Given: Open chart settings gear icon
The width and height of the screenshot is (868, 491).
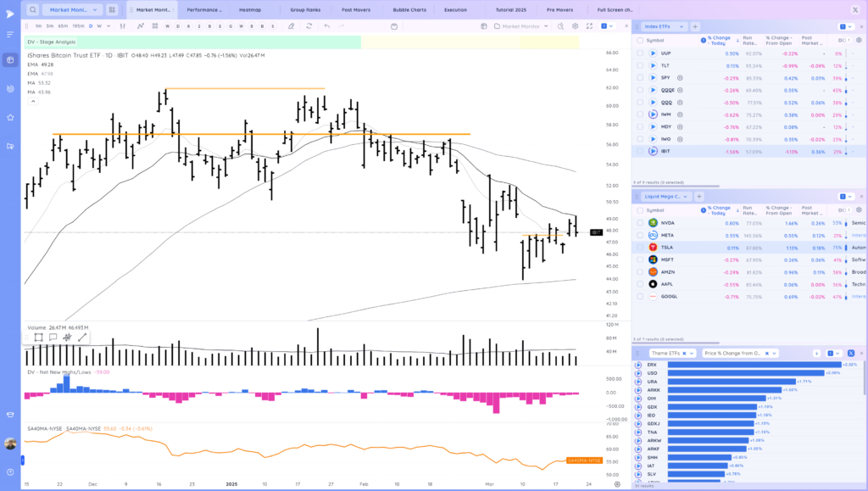Looking at the screenshot, I should (576, 26).
